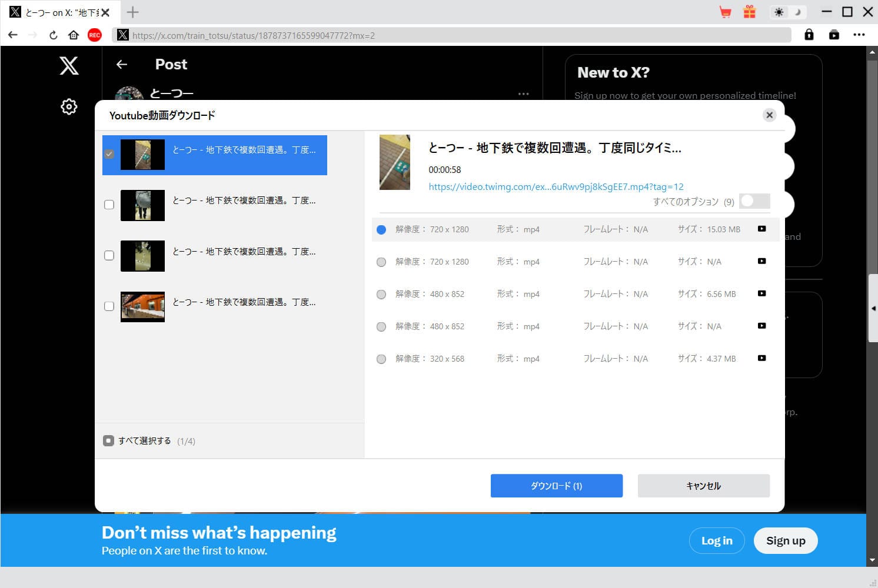Image resolution: width=878 pixels, height=588 pixels.
Task: Switch light/dark theme slider in title bar
Action: click(788, 12)
